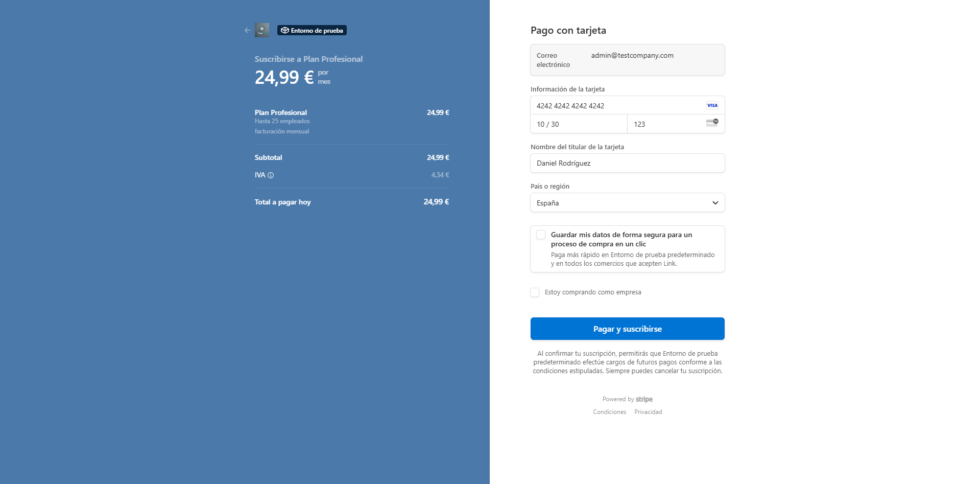980x484 pixels.
Task: Click the Total a pagar hoy label
Action: pos(283,202)
